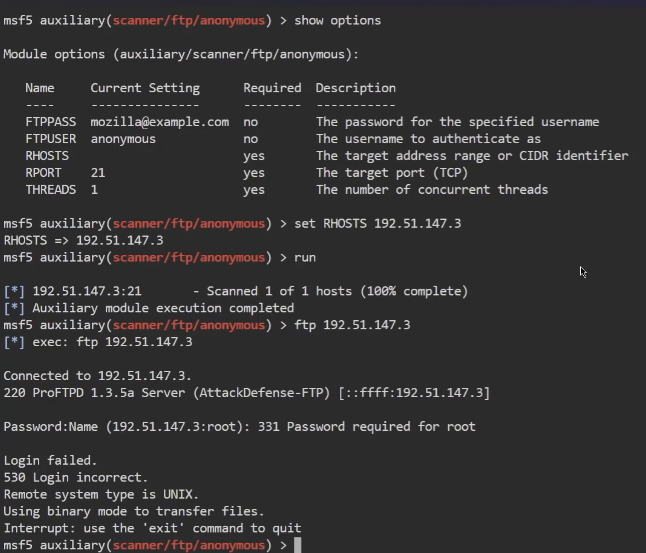
Task: Click the 'Required' column header
Action: (x=272, y=88)
